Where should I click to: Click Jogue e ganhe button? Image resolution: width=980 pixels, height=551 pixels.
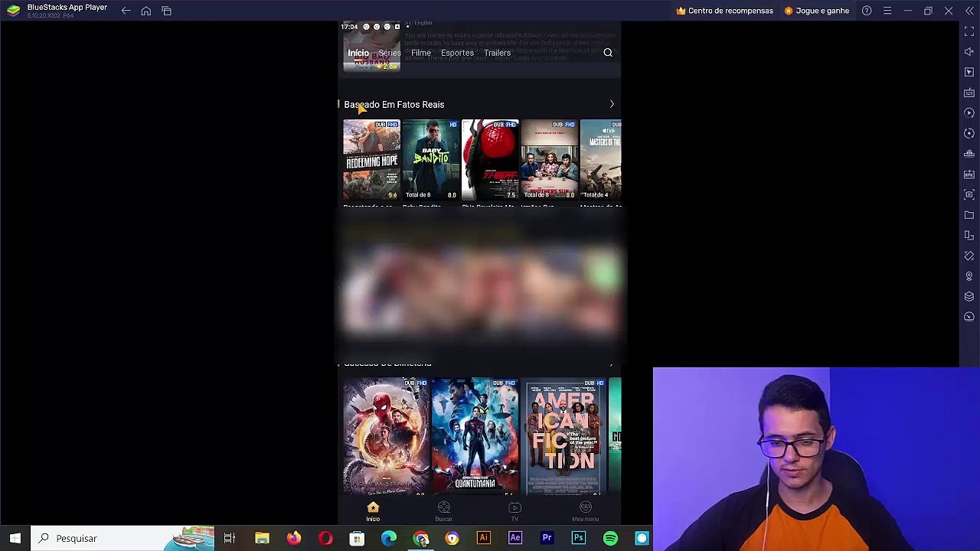[817, 11]
